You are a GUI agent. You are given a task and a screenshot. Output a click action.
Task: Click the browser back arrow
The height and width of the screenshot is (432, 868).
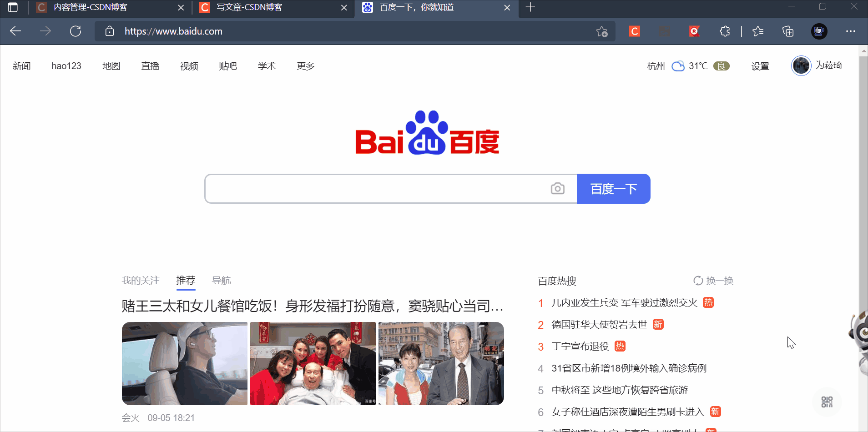pos(15,31)
